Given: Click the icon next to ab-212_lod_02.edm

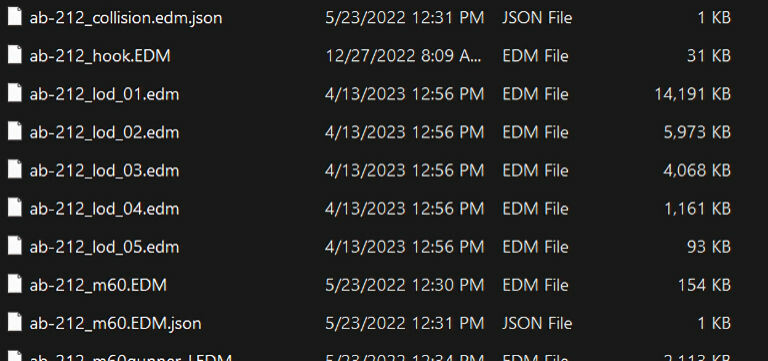Looking at the screenshot, I should (15, 132).
